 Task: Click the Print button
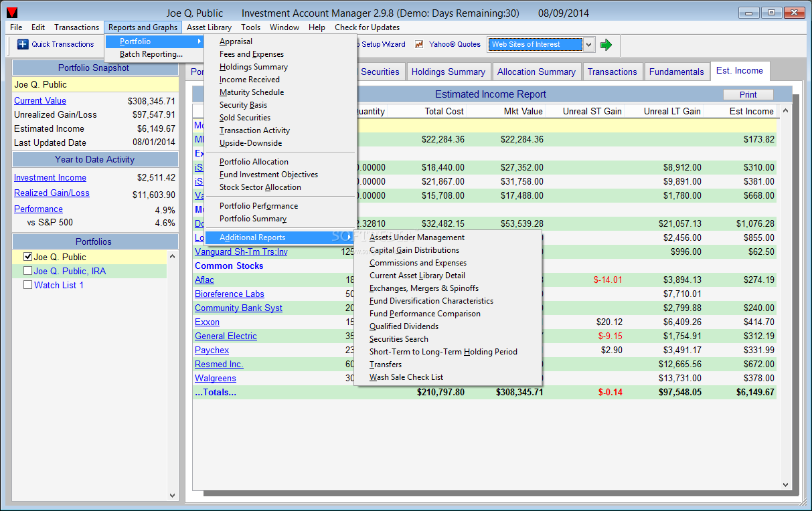click(x=748, y=95)
